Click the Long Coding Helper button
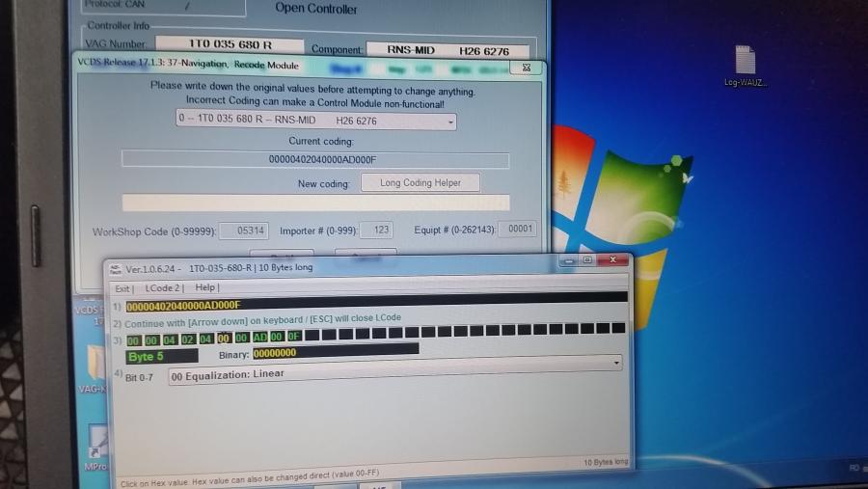 point(420,183)
